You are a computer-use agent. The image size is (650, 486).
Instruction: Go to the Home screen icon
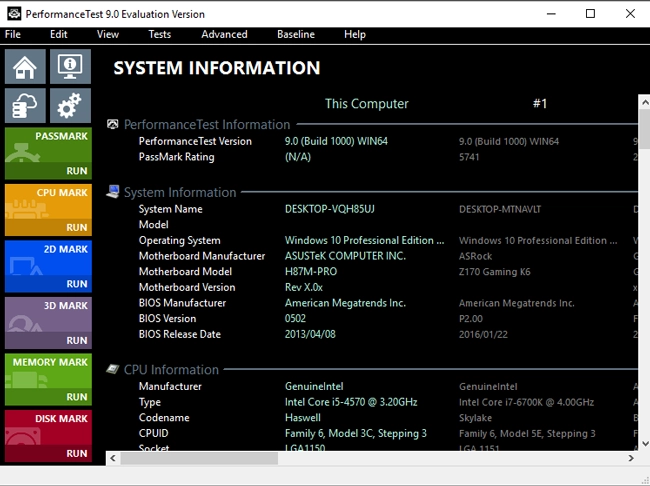[25, 67]
